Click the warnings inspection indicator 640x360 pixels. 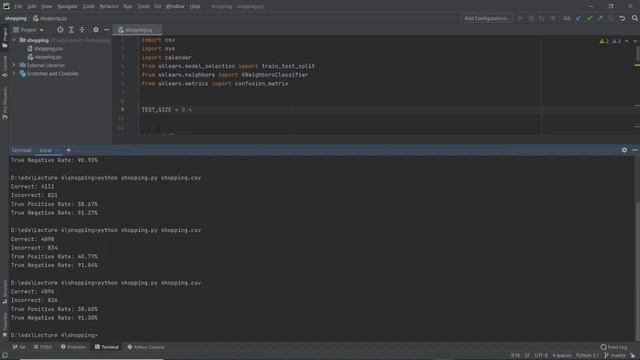point(610,41)
